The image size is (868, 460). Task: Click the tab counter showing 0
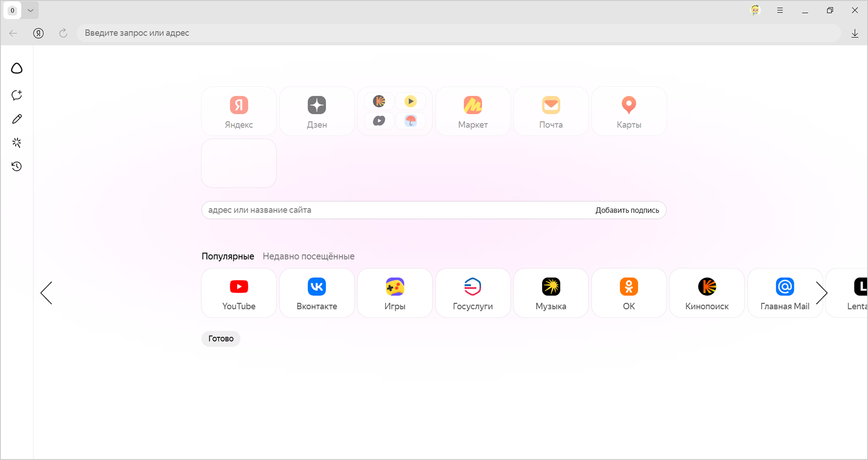click(x=12, y=10)
